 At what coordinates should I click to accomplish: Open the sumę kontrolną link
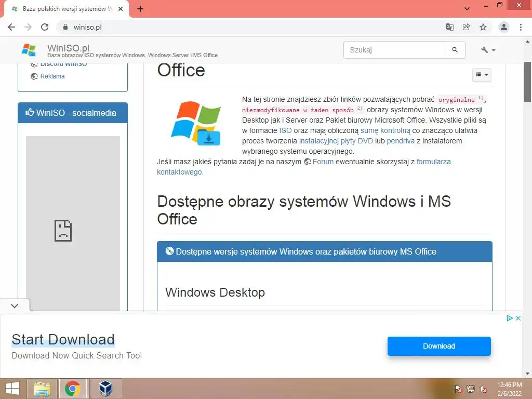click(385, 130)
